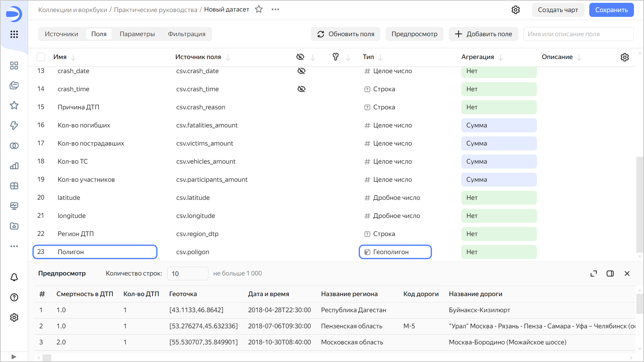Open table column settings gear icon
644x362 pixels.
coord(625,57)
